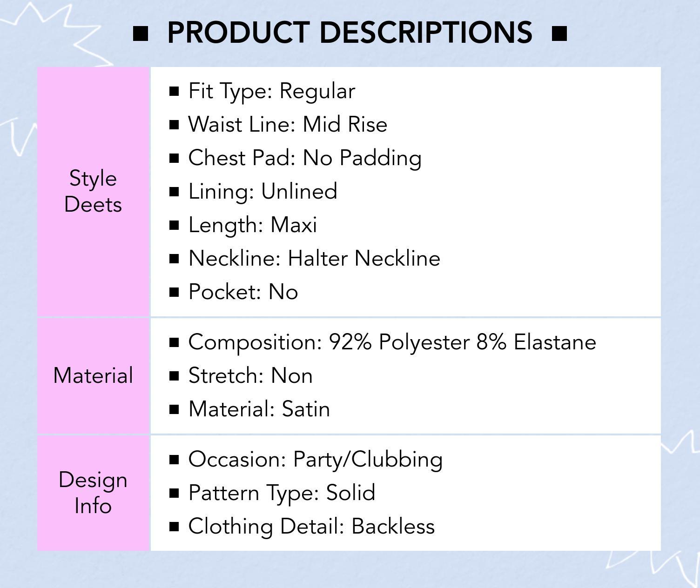
Task: Select the Style Deets category cell
Action: tap(93, 192)
